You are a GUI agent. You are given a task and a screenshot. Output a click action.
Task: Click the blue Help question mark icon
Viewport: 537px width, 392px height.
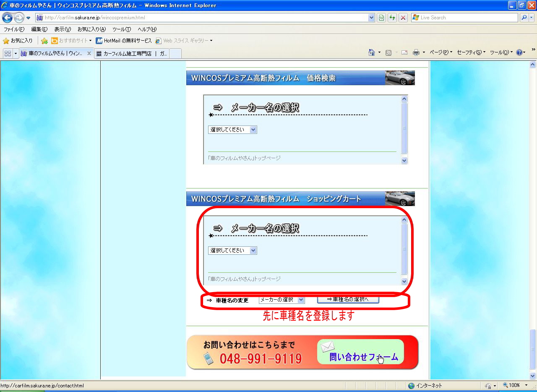point(519,52)
